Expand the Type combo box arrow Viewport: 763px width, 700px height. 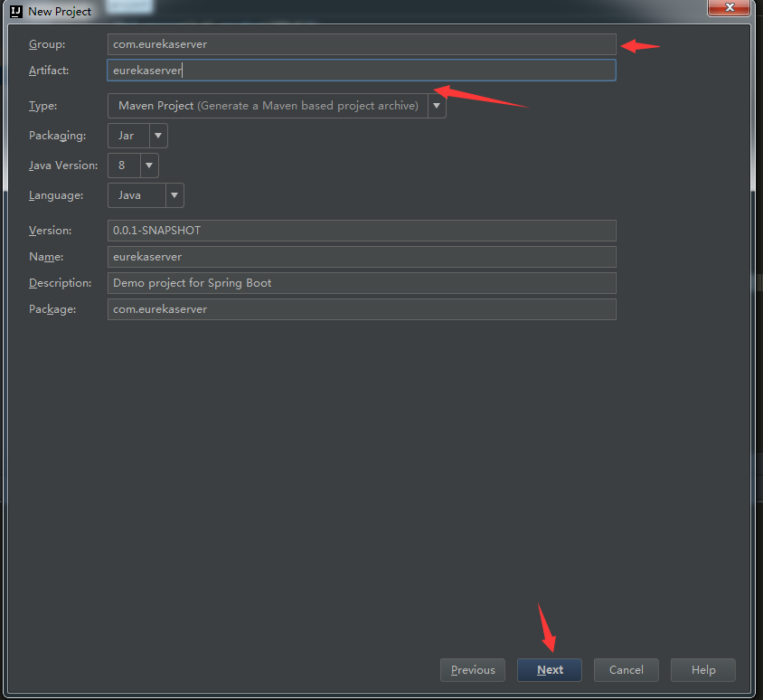point(437,106)
